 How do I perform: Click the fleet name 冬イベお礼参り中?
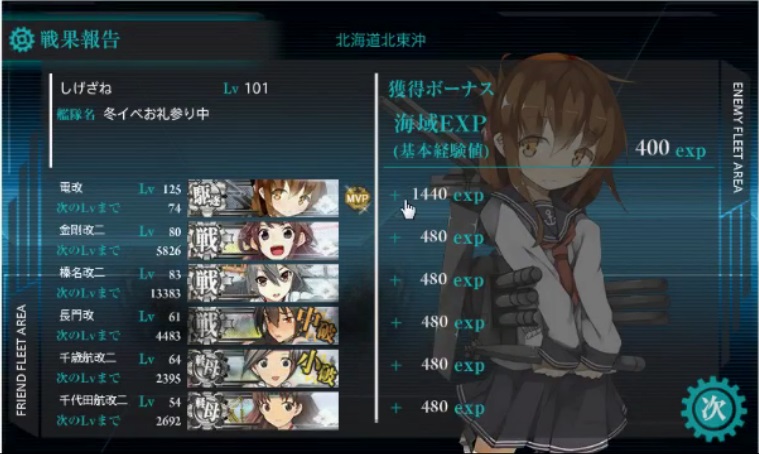click(156, 114)
